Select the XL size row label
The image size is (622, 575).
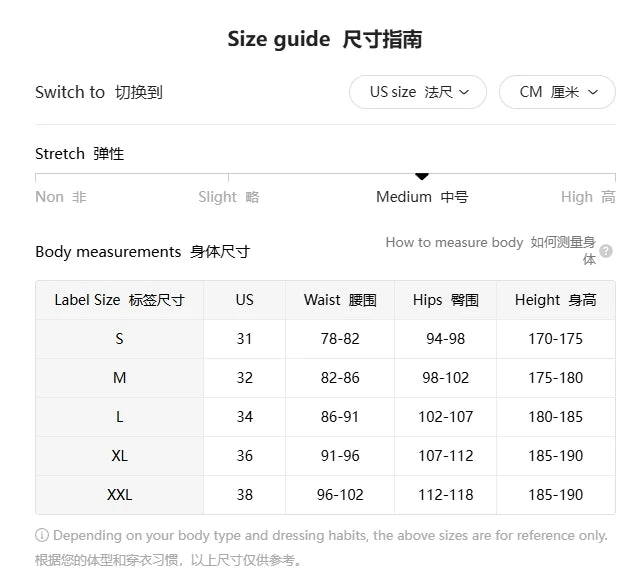(x=119, y=456)
